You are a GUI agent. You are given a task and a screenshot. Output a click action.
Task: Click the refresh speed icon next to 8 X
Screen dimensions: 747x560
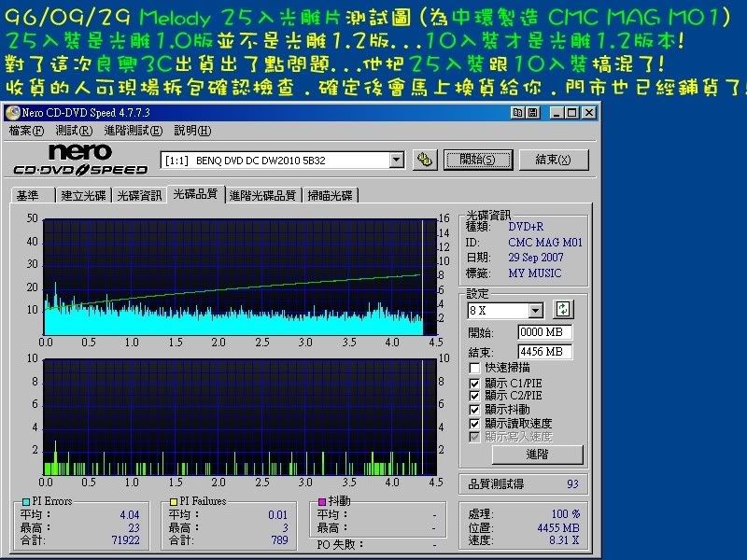(x=563, y=310)
